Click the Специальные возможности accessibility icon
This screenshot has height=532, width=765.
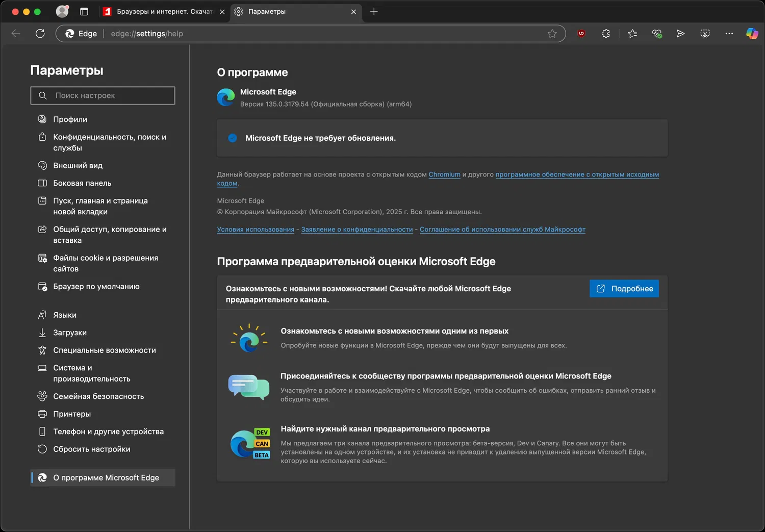click(42, 350)
